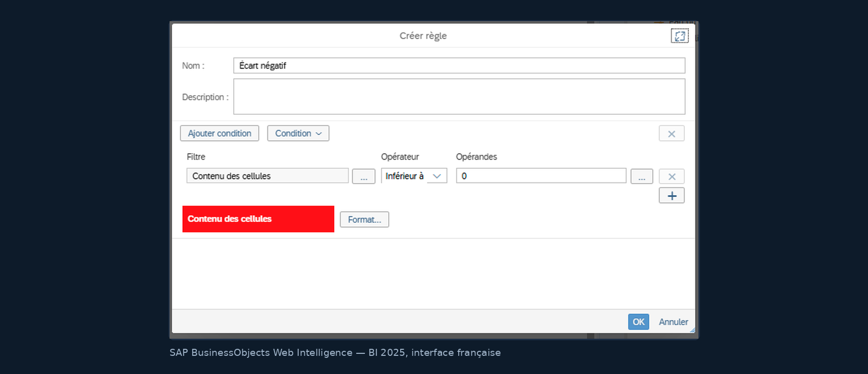Select the Filtre field Contenu des cellules

pyautogui.click(x=267, y=176)
